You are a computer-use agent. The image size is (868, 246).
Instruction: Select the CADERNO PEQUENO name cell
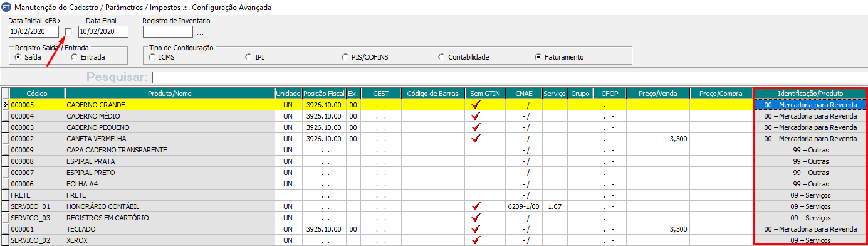pyautogui.click(x=170, y=127)
